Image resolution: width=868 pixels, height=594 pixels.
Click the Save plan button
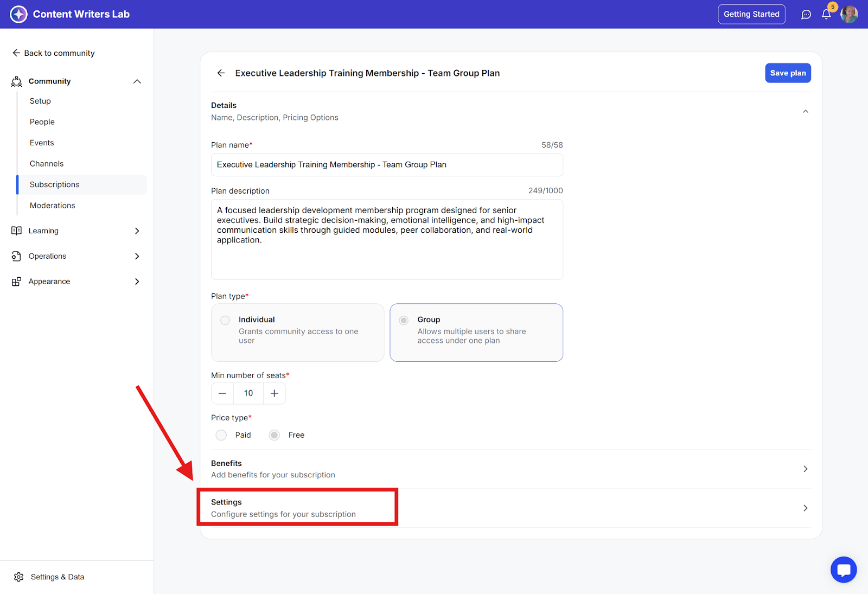pyautogui.click(x=788, y=73)
